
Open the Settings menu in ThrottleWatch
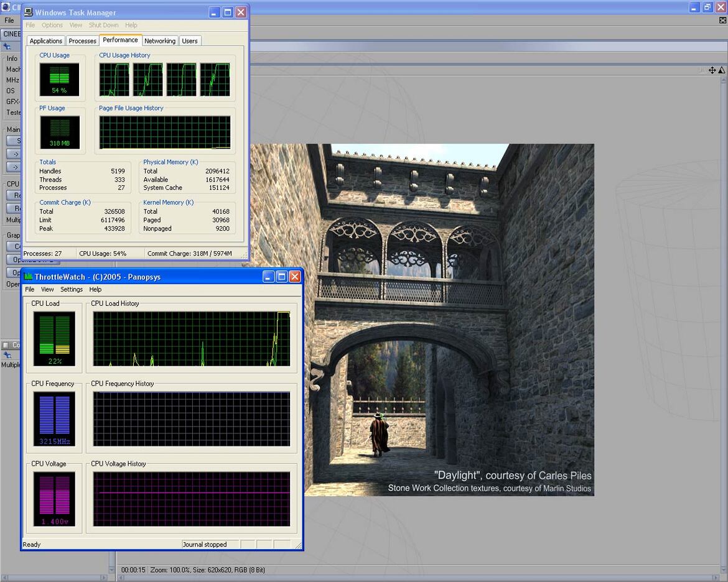click(x=71, y=289)
